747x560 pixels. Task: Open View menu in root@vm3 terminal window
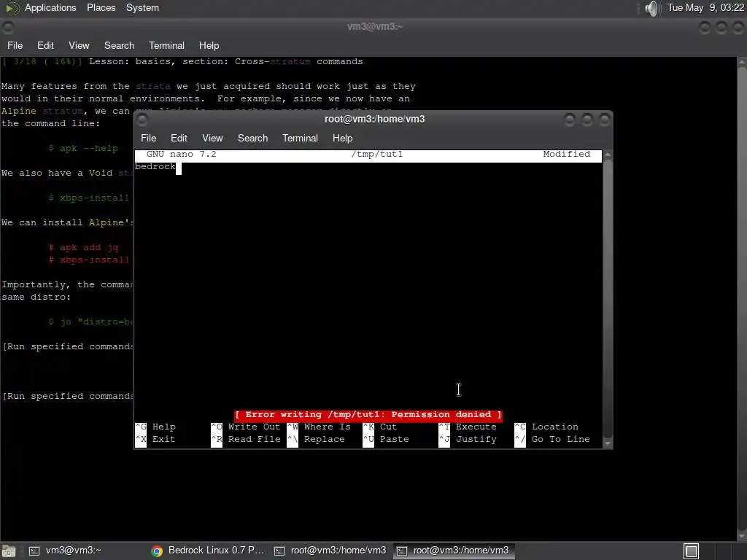[212, 138]
